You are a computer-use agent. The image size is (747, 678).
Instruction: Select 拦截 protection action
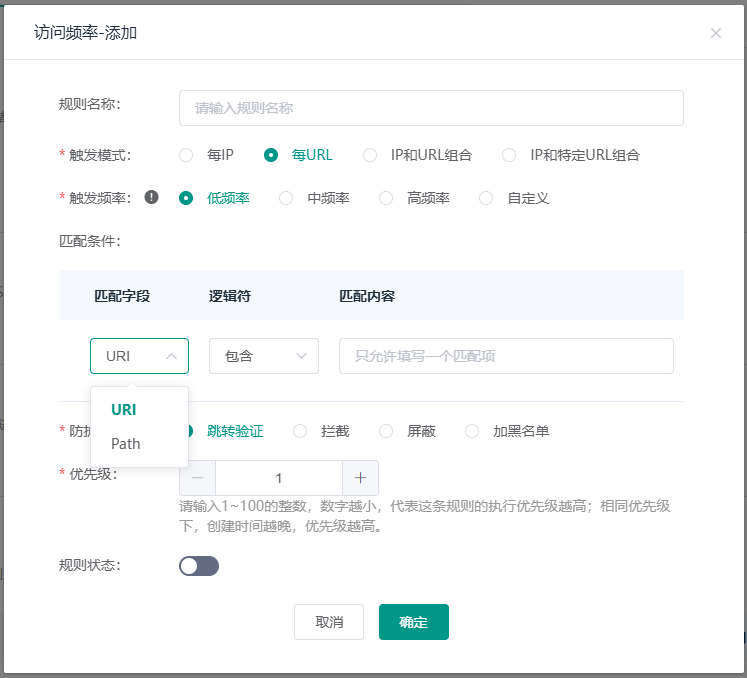pos(300,431)
